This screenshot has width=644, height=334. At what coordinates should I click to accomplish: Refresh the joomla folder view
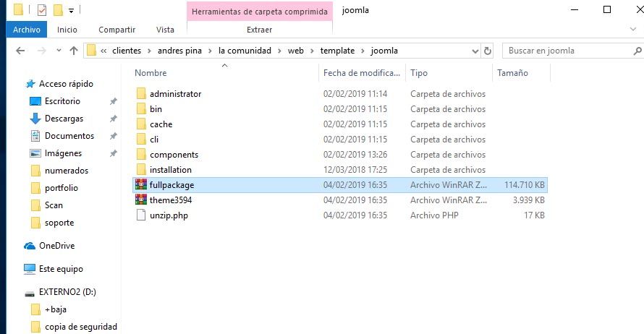pos(488,51)
